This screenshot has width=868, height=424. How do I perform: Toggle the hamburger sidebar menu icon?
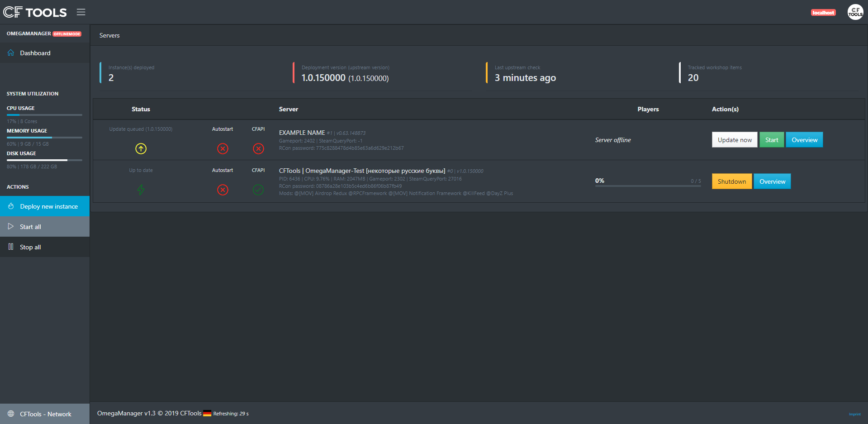coord(81,12)
